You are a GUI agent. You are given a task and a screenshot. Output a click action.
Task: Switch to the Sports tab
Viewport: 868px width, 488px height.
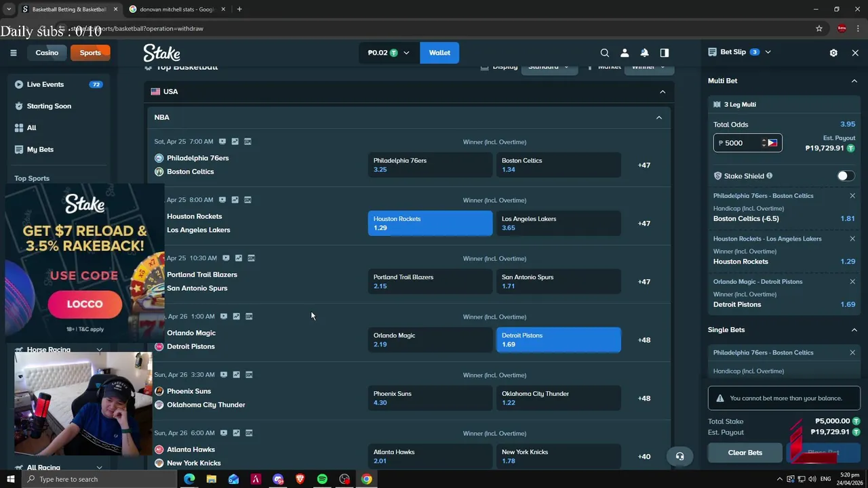pyautogui.click(x=90, y=53)
